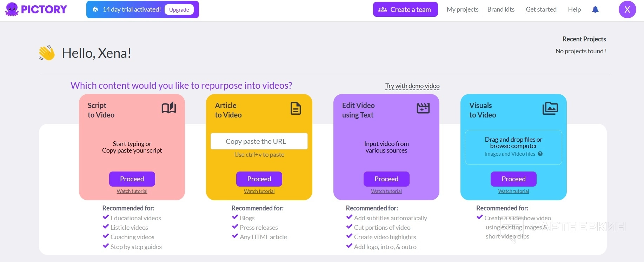The image size is (644, 262).
Task: Click the Upgrade button
Action: (x=179, y=9)
